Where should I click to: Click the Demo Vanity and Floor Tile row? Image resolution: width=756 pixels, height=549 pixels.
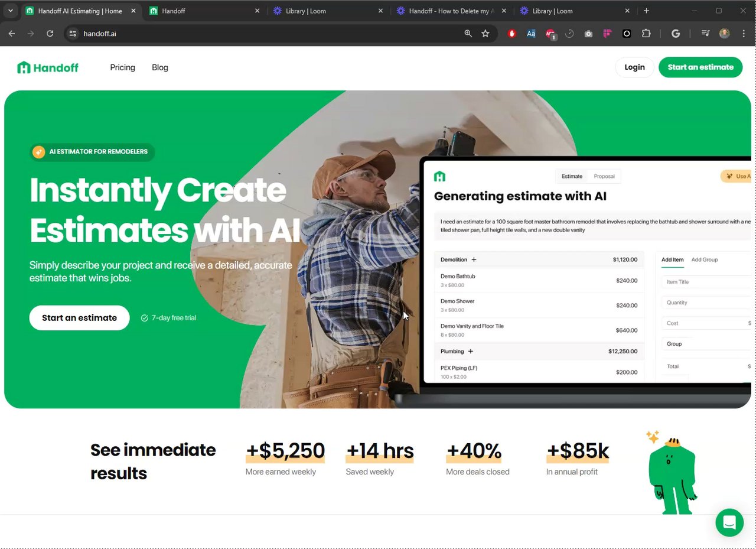[539, 330]
